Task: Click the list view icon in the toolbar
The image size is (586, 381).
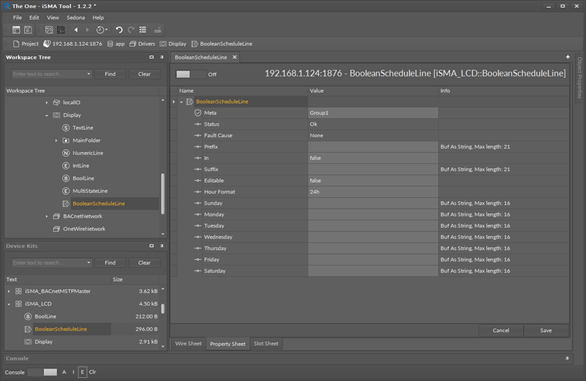Action: (x=143, y=30)
